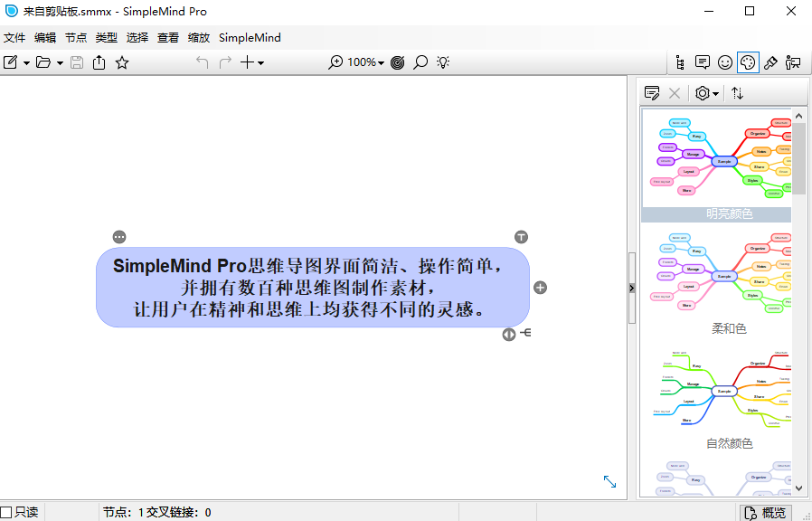Toggle the favorite star in toolbar

(122, 62)
